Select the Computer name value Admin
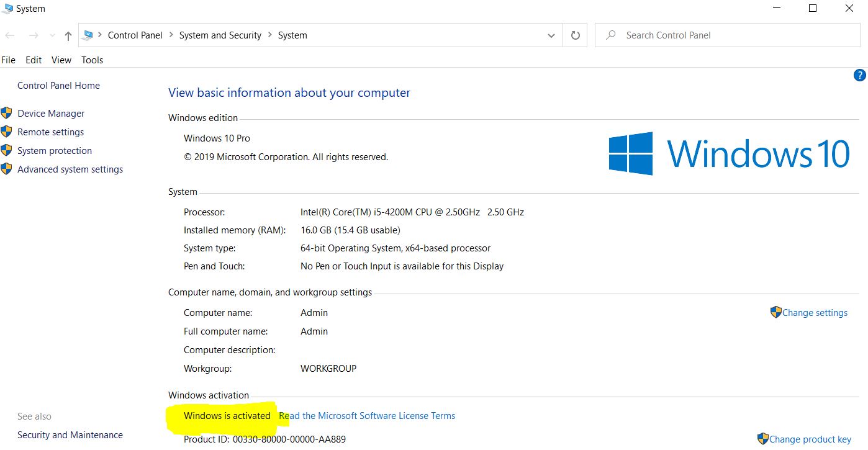 pos(314,313)
